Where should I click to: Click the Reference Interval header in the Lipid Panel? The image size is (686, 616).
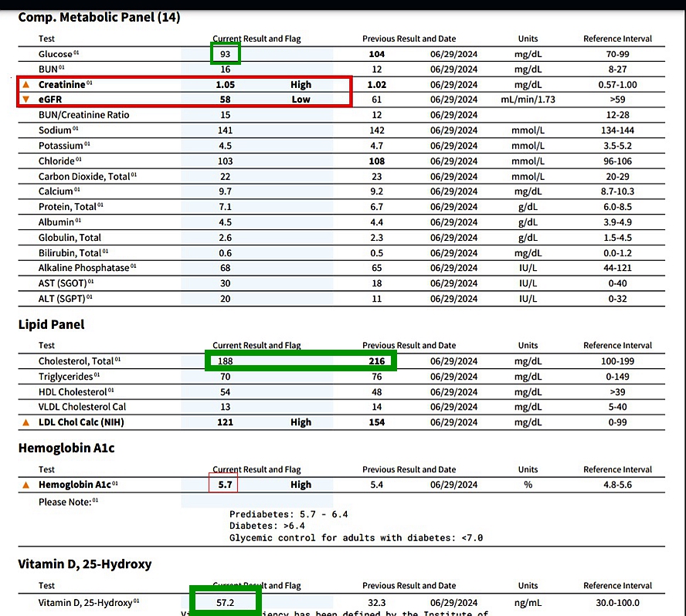pyautogui.click(x=617, y=345)
